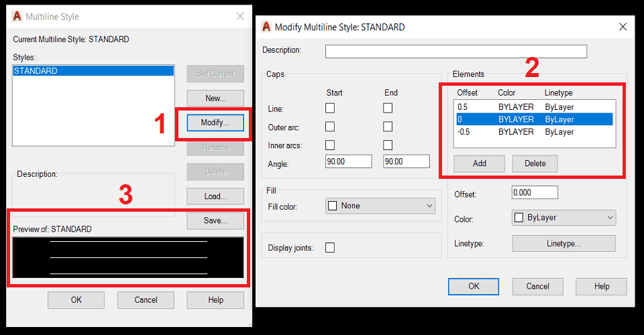Click Add button under Elements list

[479, 163]
